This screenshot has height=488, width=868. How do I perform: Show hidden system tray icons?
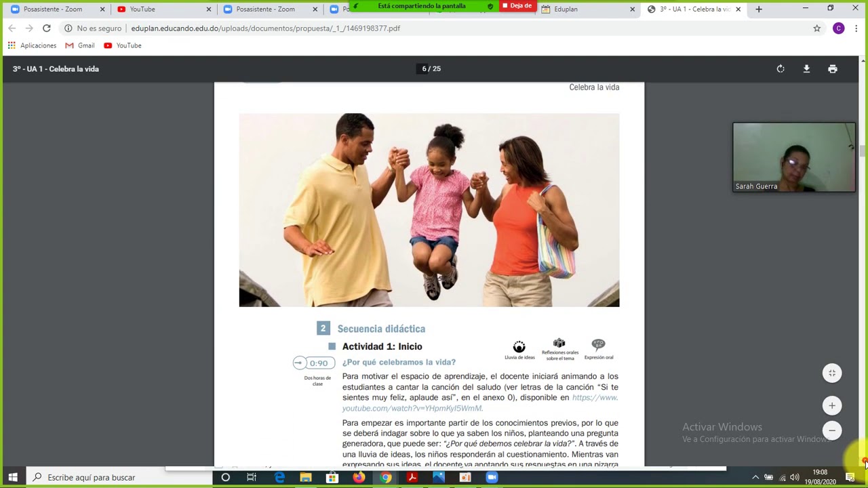point(755,477)
